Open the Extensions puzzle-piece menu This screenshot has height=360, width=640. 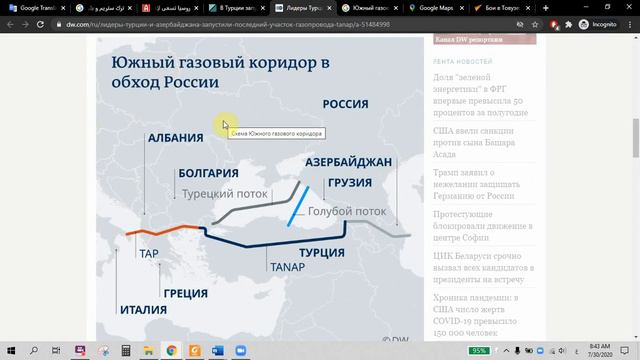tap(569, 24)
